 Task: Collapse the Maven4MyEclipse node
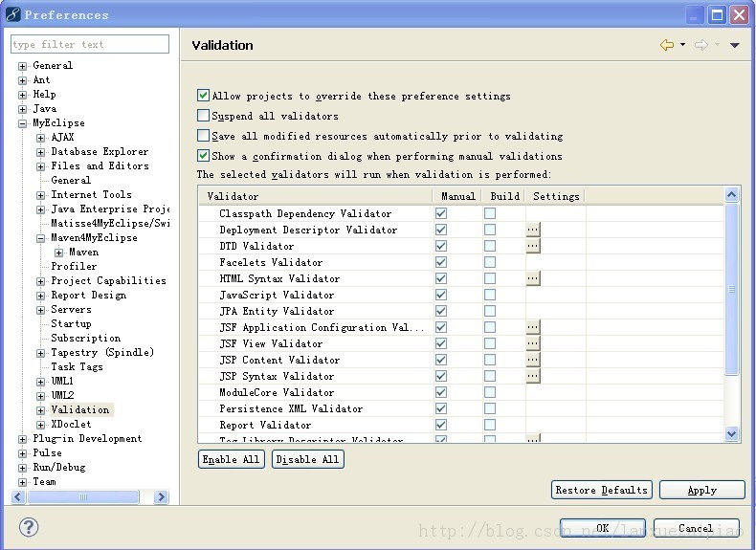pyautogui.click(x=40, y=238)
